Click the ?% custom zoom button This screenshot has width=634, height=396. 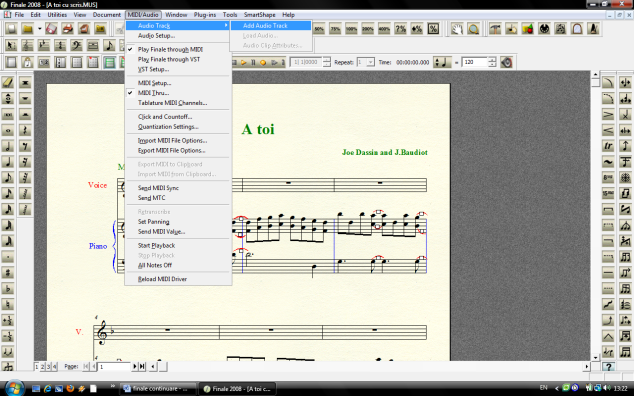pyautogui.click(x=401, y=29)
